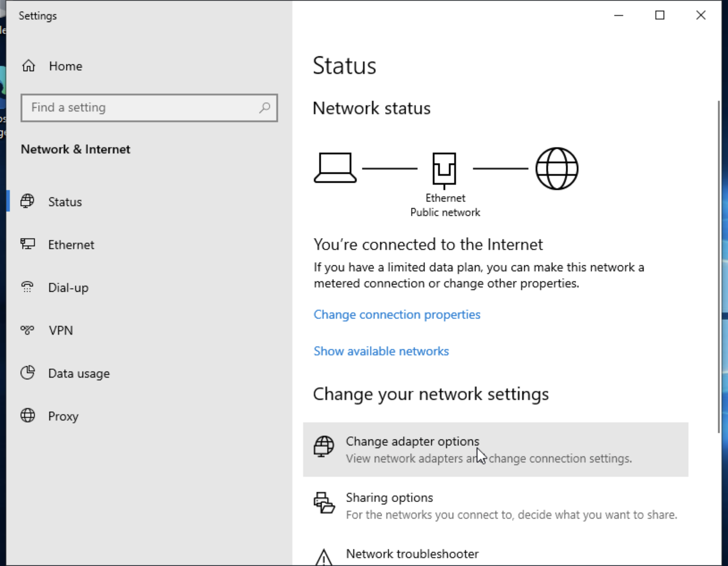Click the Sharing options printer icon

point(324,503)
